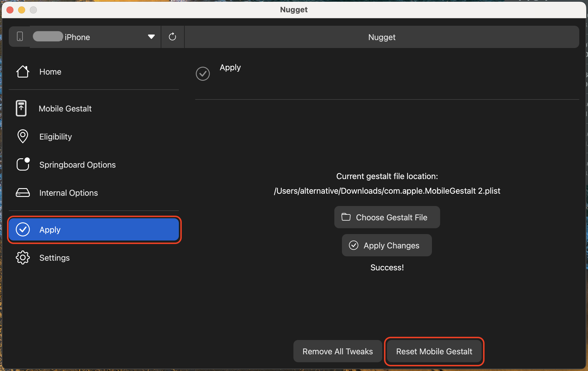Click the Eligibility location pin icon
Image resolution: width=588 pixels, height=371 pixels.
point(23,136)
